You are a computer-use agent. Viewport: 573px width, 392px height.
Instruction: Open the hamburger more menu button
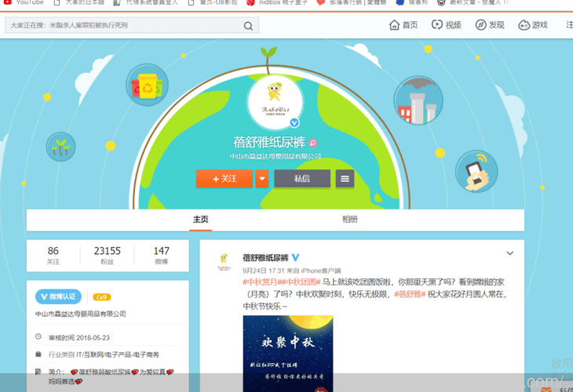345,179
